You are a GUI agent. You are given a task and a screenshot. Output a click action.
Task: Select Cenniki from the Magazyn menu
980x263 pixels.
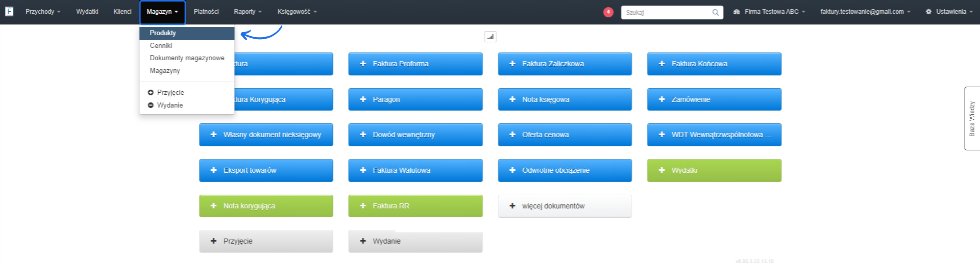point(187,45)
